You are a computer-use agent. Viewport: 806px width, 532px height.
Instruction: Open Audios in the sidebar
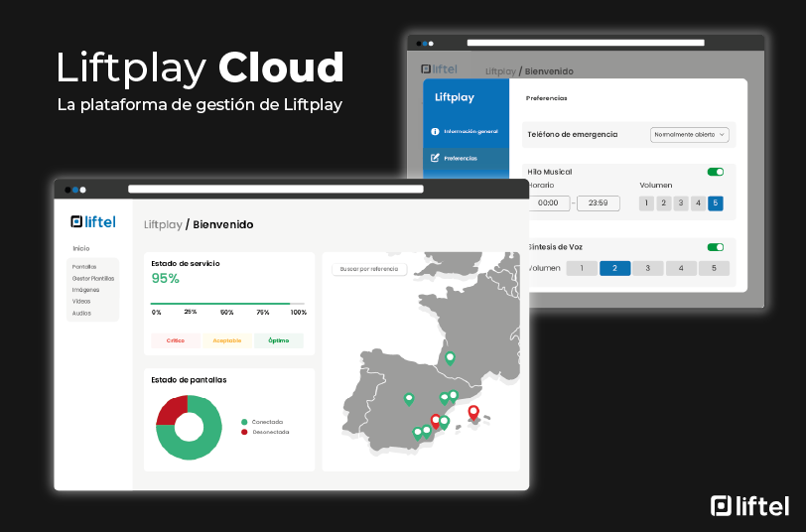click(81, 313)
